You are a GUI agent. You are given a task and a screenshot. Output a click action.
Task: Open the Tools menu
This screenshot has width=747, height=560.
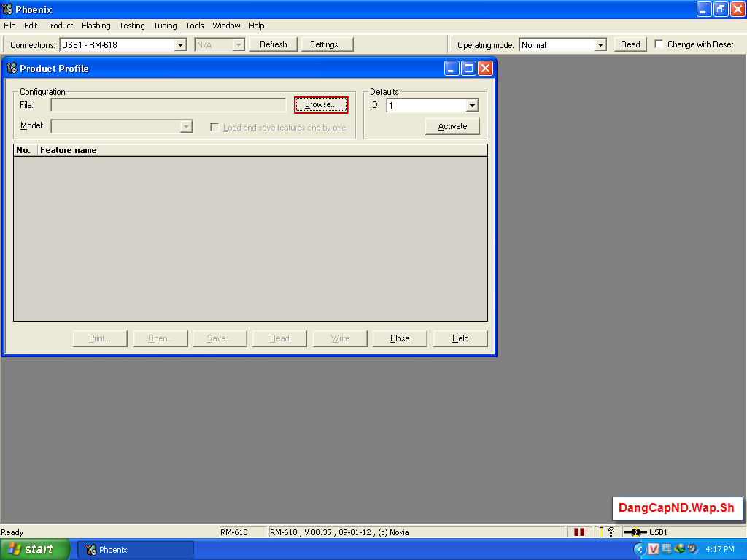click(194, 26)
